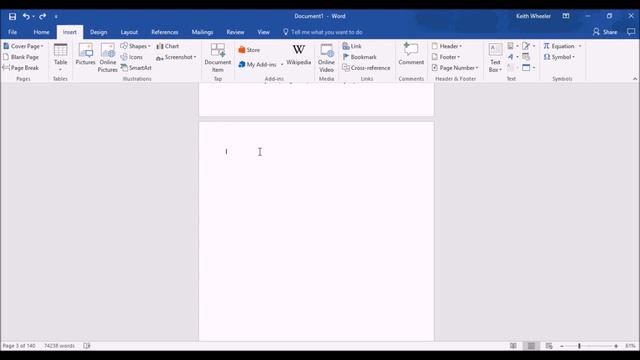Switch to the View tab
640x360 pixels.
(x=263, y=32)
